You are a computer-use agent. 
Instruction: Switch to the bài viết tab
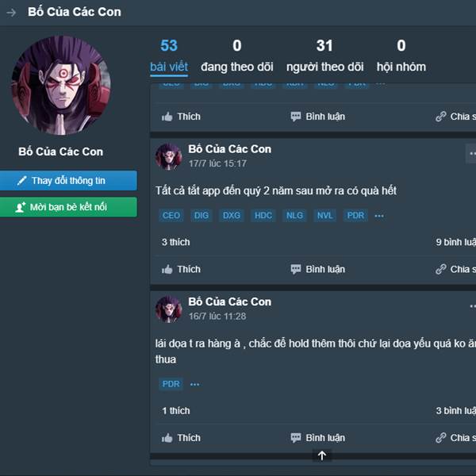pos(169,56)
